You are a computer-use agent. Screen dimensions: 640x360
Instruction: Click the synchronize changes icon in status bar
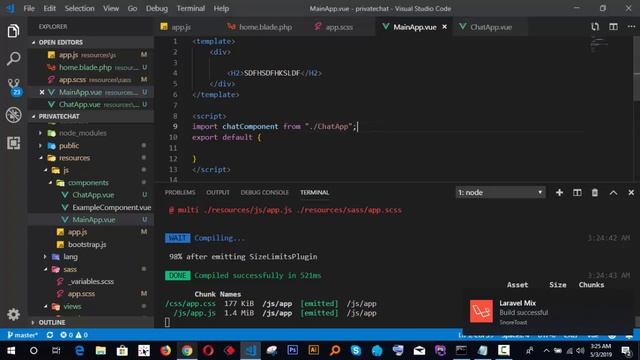(x=50, y=335)
